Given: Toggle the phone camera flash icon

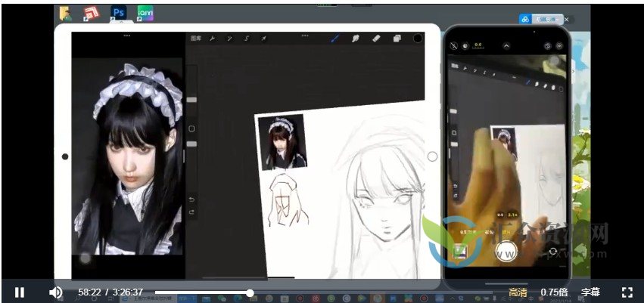Looking at the screenshot, I should (454, 46).
